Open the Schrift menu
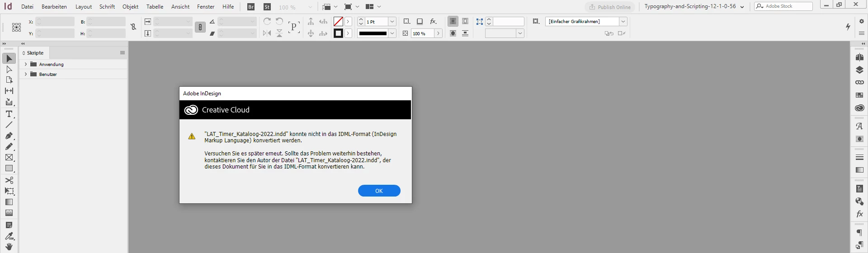The image size is (868, 253). (x=107, y=7)
